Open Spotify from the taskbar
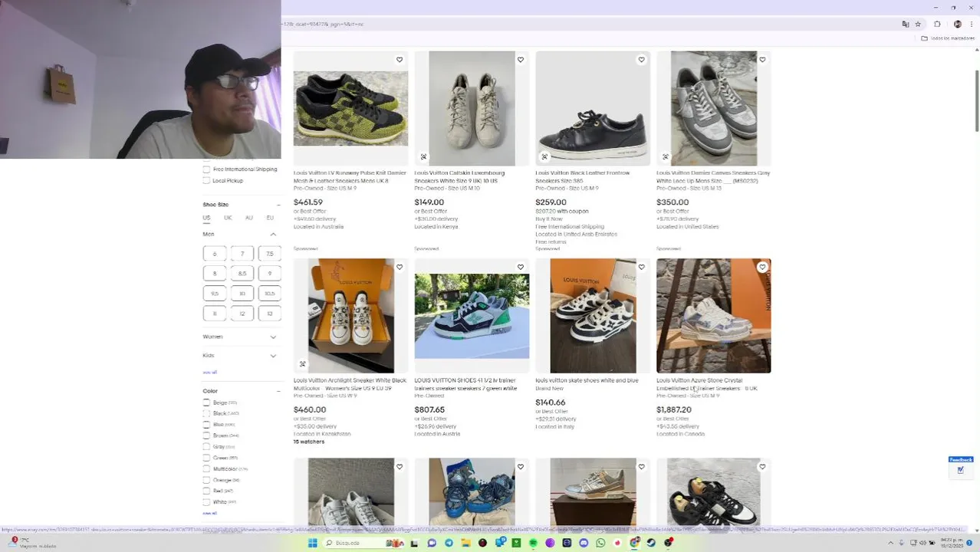The image size is (980, 552). (x=533, y=543)
